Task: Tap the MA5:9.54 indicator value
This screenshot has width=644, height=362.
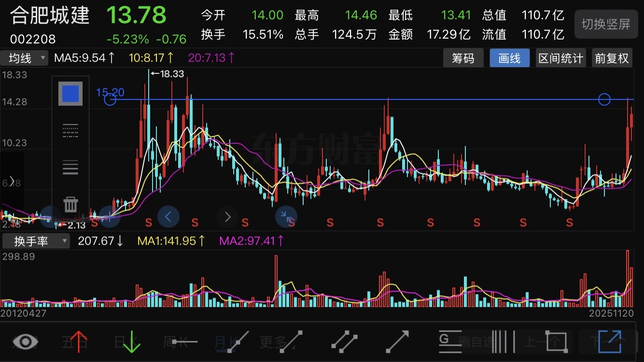Action: (84, 58)
